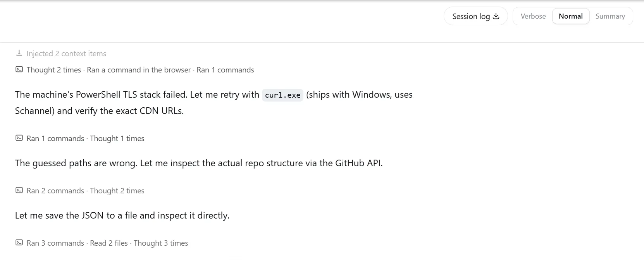Click terminal icon beside 'Ran 2 commands'

tap(19, 190)
